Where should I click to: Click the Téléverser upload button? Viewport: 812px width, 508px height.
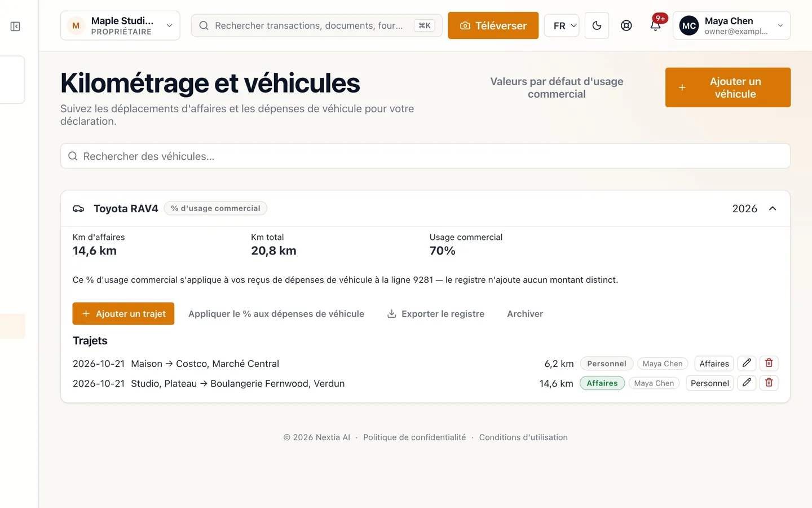tap(493, 26)
